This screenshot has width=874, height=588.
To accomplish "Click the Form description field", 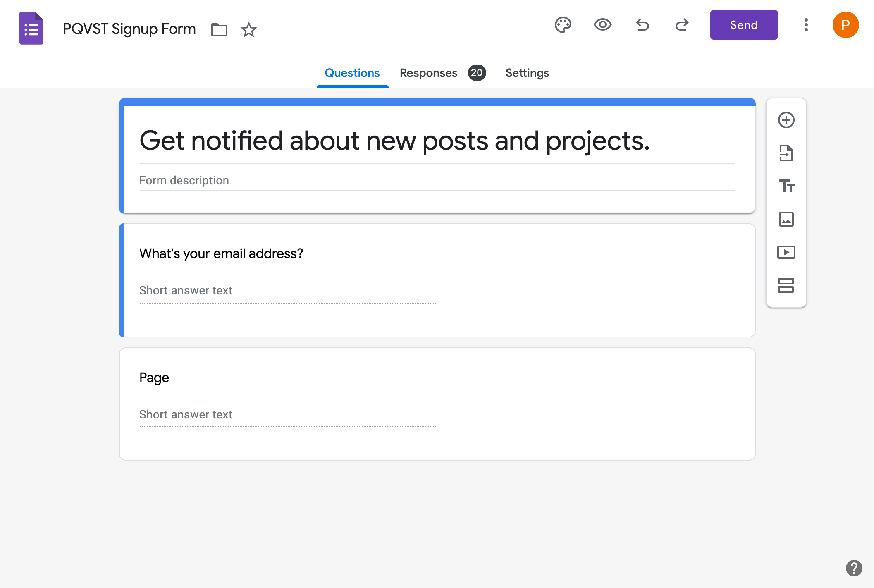I will (184, 180).
